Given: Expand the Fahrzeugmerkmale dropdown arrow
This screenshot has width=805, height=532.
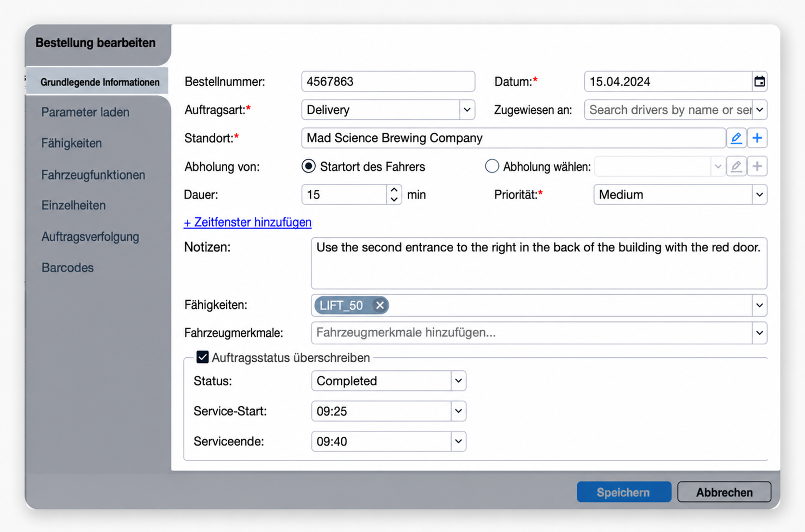Looking at the screenshot, I should 759,333.
